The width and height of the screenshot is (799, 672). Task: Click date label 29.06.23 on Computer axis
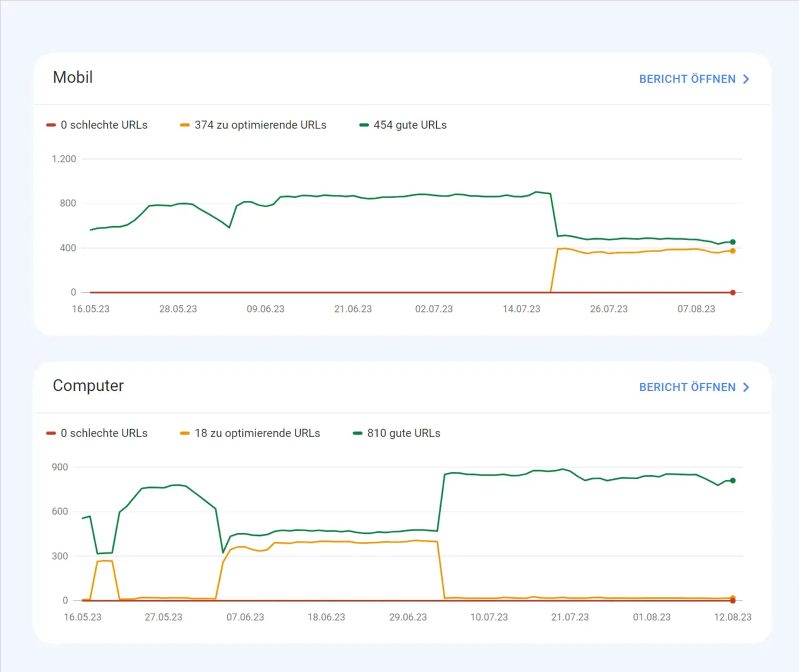click(x=408, y=617)
